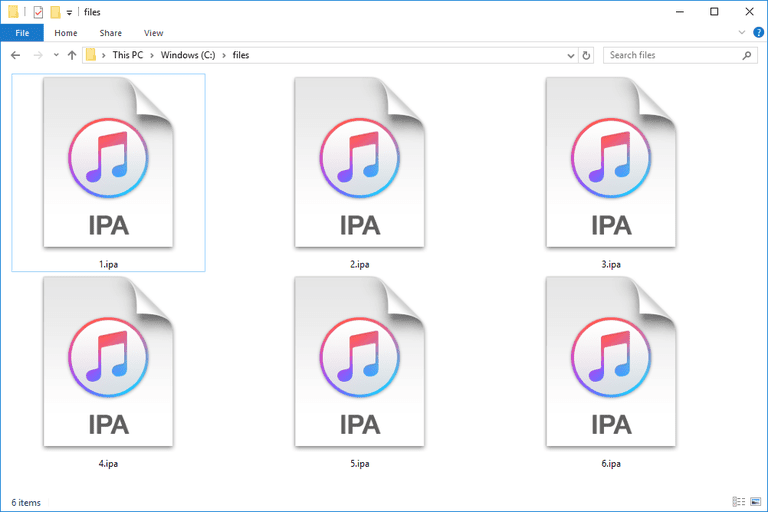Viewport: 768px width, 512px height.
Task: Click the 6.ipa filename label
Action: (x=611, y=463)
